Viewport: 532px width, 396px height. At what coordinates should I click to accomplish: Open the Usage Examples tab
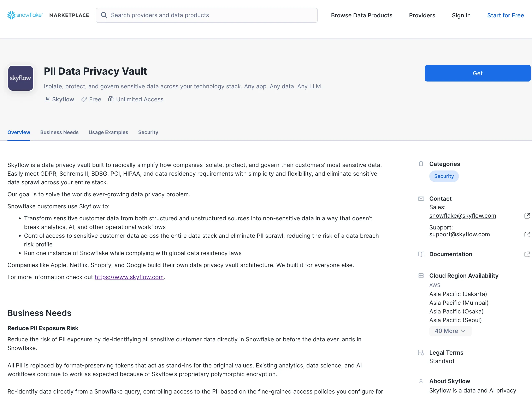coord(108,132)
